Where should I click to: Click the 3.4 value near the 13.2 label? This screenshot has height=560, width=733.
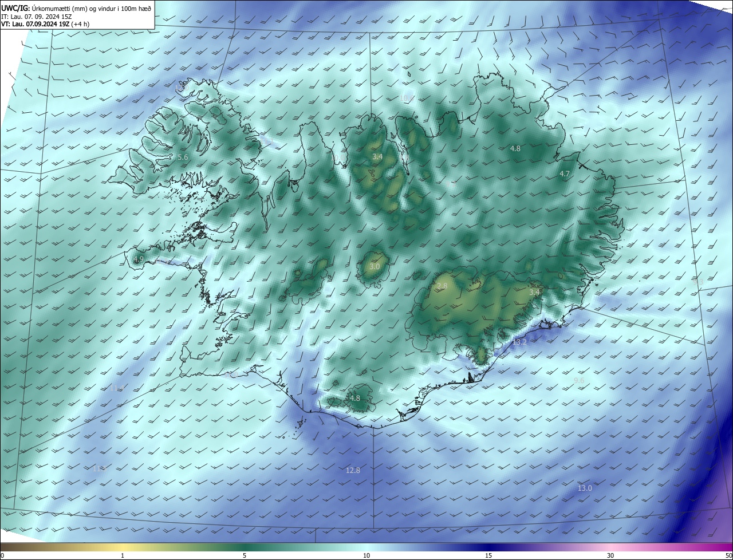pyautogui.click(x=534, y=292)
